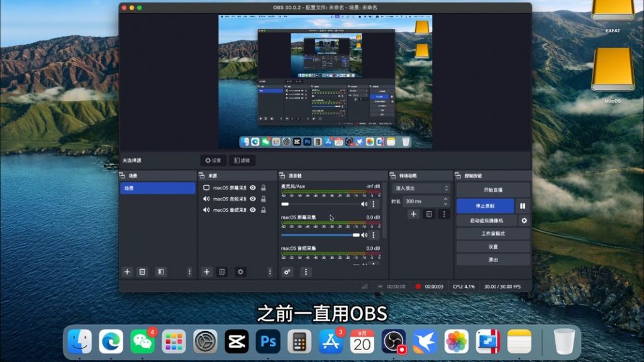Open source properties gear in 来源 panel toolbar
This screenshot has height=362, width=644.
pyautogui.click(x=240, y=271)
